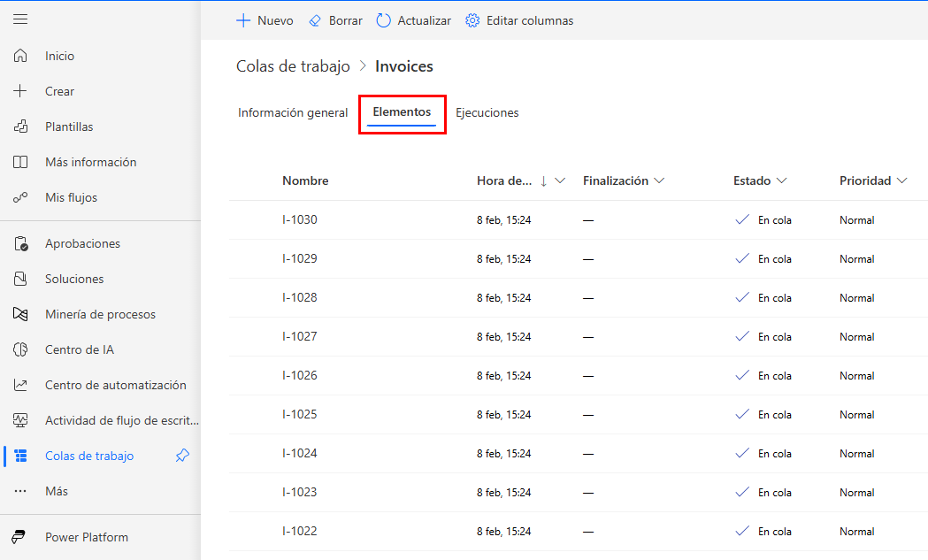Viewport: 928px width, 560px height.
Task: Click the Centro de automatización chart icon
Action: 20,386
